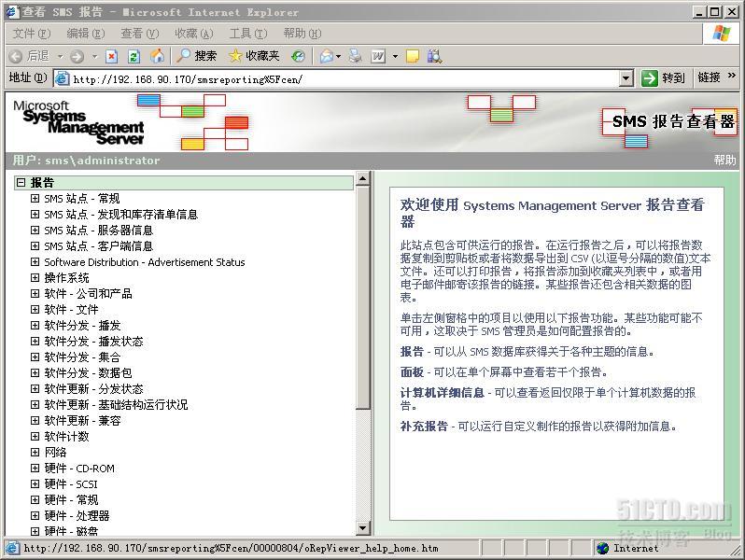Expand the SMS 站点 - 客户端信息 node
The width and height of the screenshot is (745, 560).
[x=35, y=245]
